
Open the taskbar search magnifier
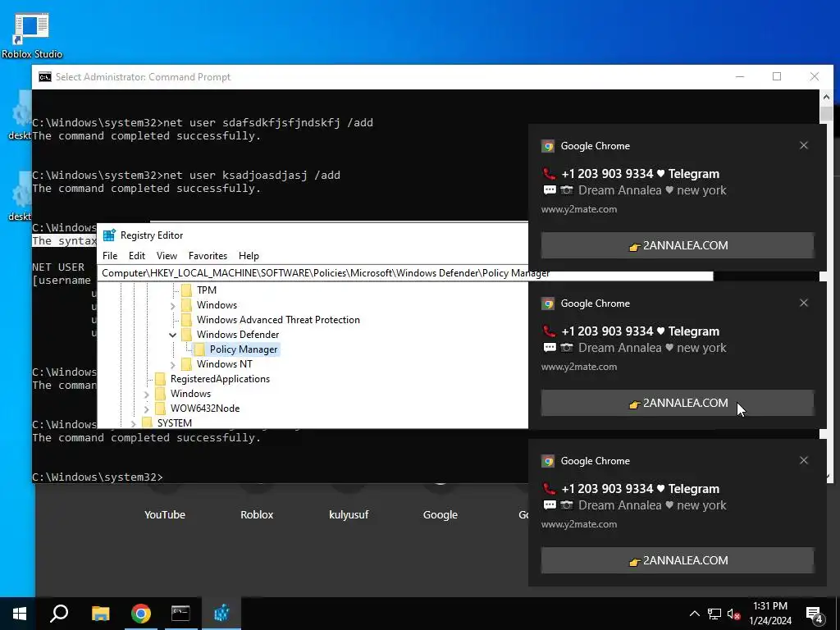pyautogui.click(x=59, y=614)
